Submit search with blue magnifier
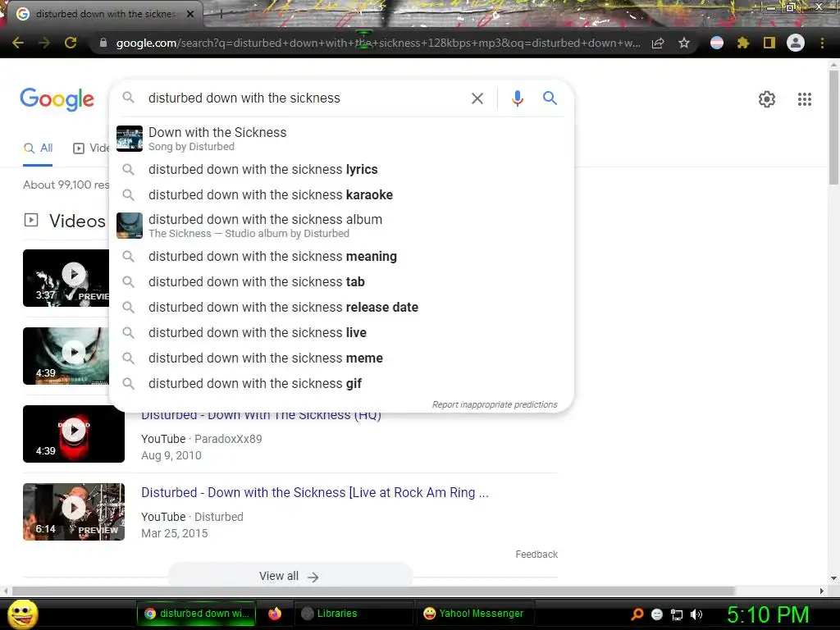Viewport: 840px width, 630px height. (550, 98)
